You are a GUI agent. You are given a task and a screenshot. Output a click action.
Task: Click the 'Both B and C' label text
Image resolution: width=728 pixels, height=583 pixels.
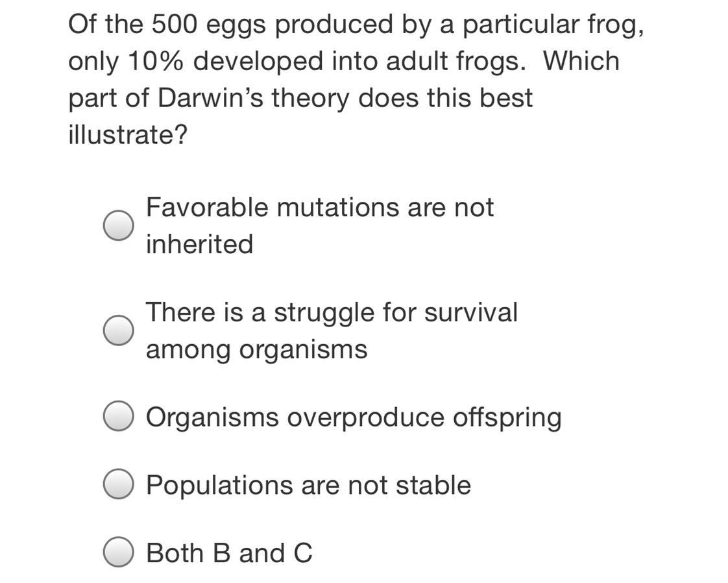coord(229,553)
